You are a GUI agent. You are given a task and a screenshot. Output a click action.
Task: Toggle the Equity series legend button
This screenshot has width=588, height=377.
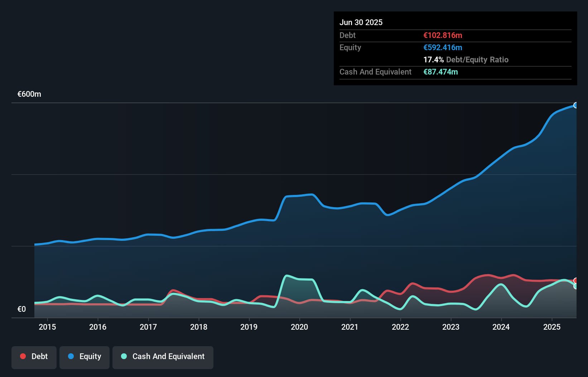pyautogui.click(x=85, y=357)
